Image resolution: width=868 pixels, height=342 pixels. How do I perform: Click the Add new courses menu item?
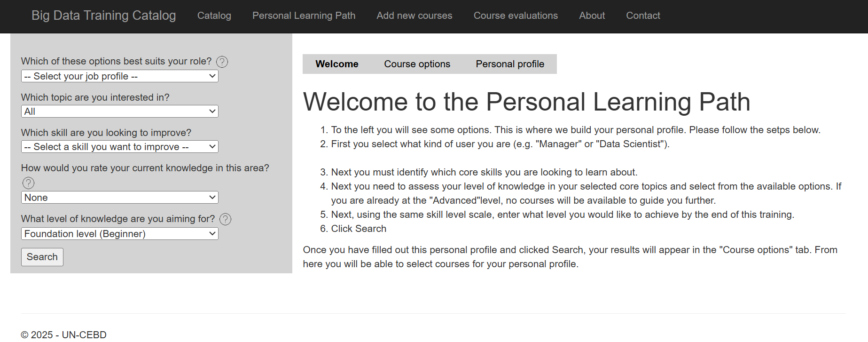[414, 16]
